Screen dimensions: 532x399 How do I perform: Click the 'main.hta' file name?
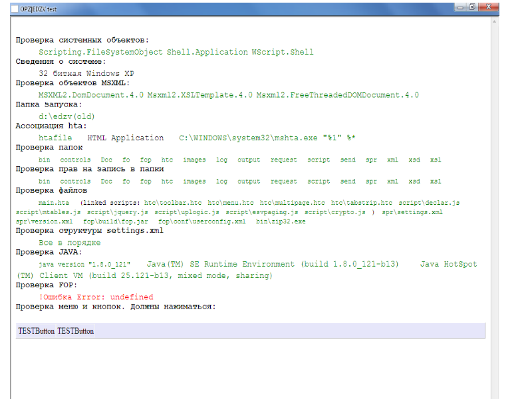click(x=54, y=203)
